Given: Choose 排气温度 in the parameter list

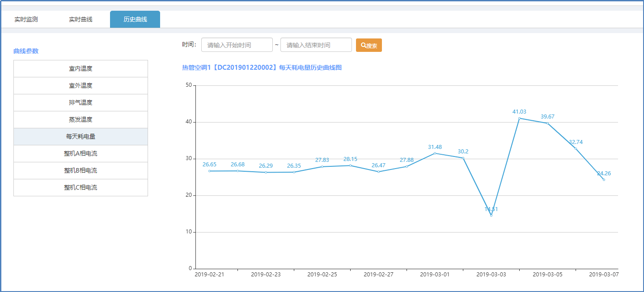Looking at the screenshot, I should coord(80,103).
